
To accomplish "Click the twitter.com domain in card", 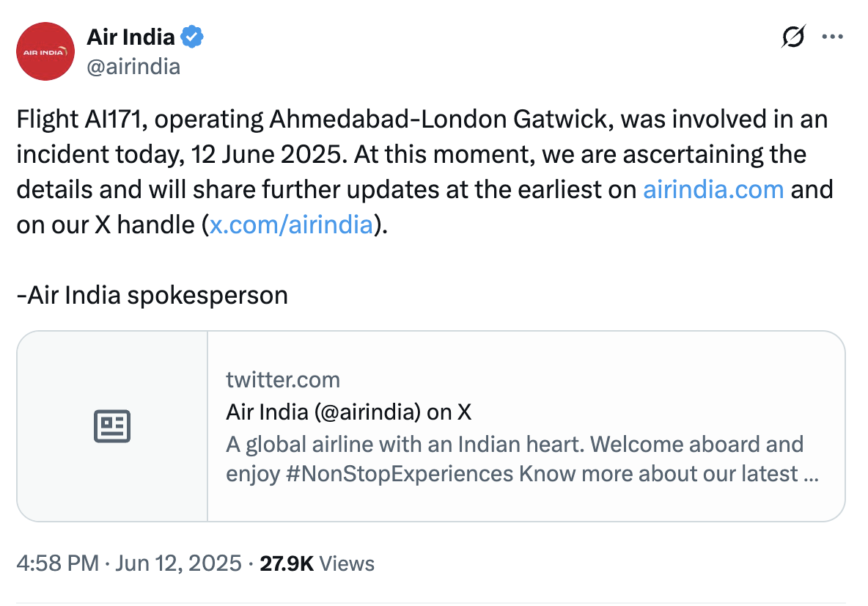I will pyautogui.click(x=283, y=379).
